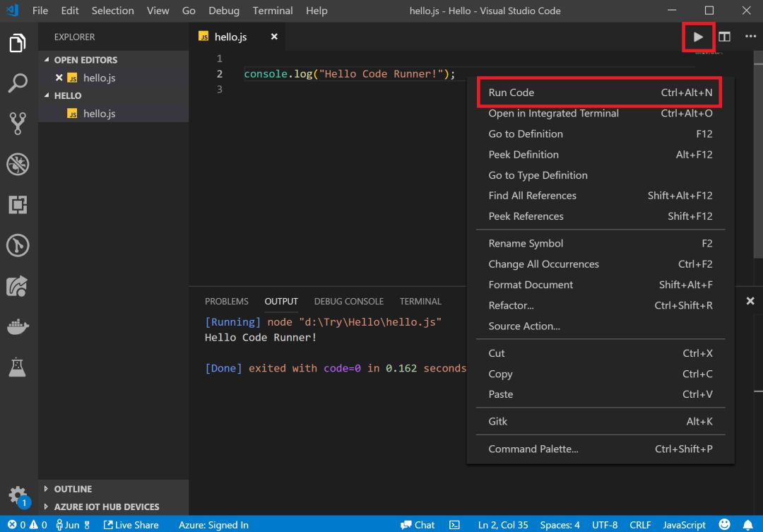Image resolution: width=763 pixels, height=532 pixels.
Task: Click the JavaScript language mode indicator
Action: [x=683, y=525]
